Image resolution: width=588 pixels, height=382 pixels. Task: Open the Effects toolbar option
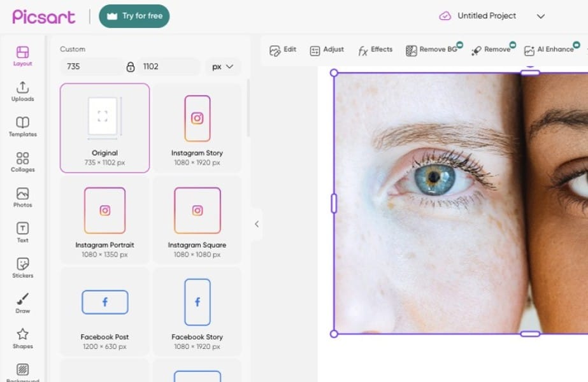point(375,50)
